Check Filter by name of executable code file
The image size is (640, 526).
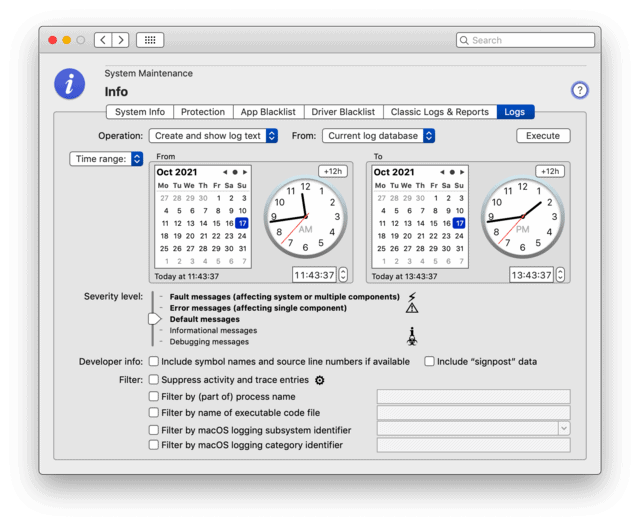[153, 413]
